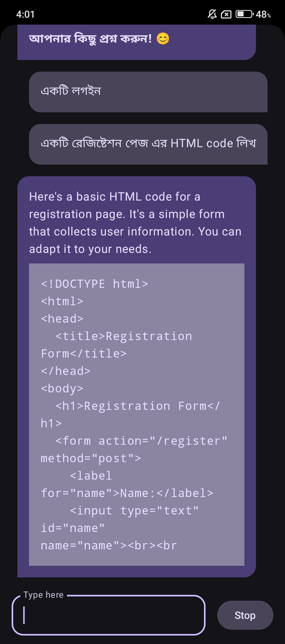Tap the form action="/register" code line
This screenshot has width=285, height=644.
click(141, 441)
